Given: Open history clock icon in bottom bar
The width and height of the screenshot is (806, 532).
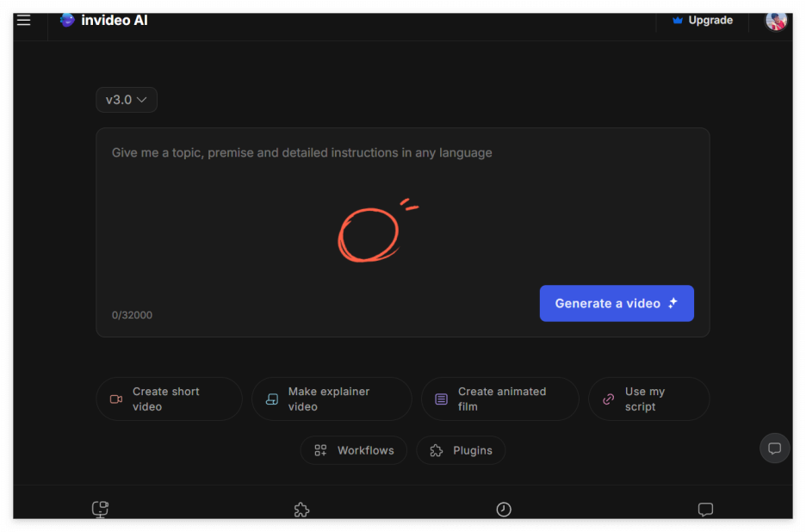Looking at the screenshot, I should point(504,510).
